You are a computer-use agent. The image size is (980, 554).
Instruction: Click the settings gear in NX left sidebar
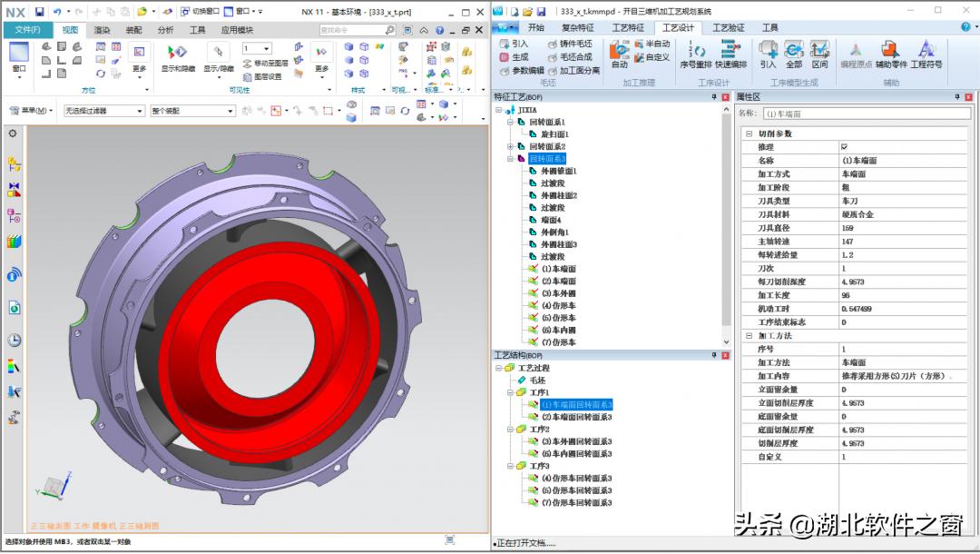point(13,134)
